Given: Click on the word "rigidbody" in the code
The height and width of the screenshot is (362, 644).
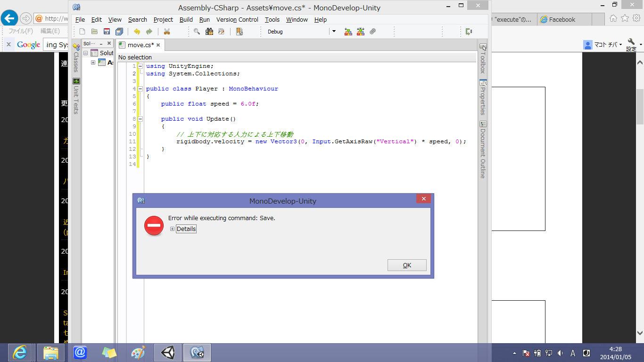Looking at the screenshot, I should 193,141.
